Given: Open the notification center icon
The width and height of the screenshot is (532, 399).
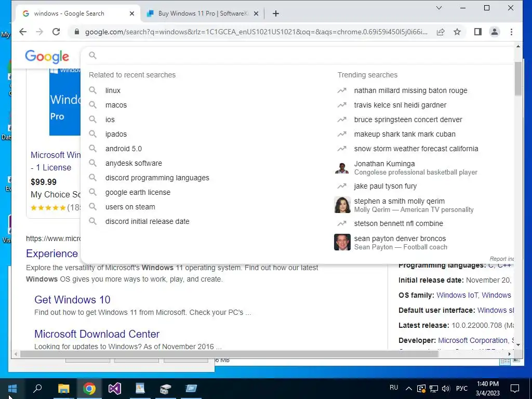Looking at the screenshot, I should 515,389.
